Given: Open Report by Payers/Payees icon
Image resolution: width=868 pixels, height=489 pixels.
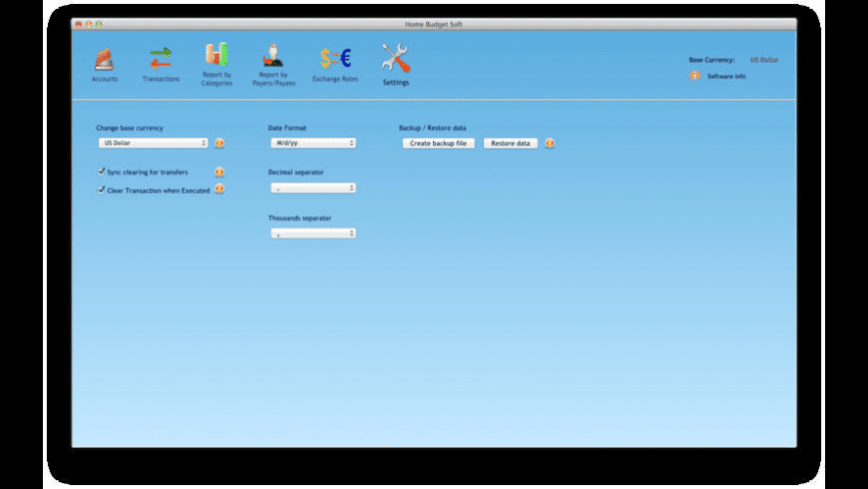Looking at the screenshot, I should (273, 55).
